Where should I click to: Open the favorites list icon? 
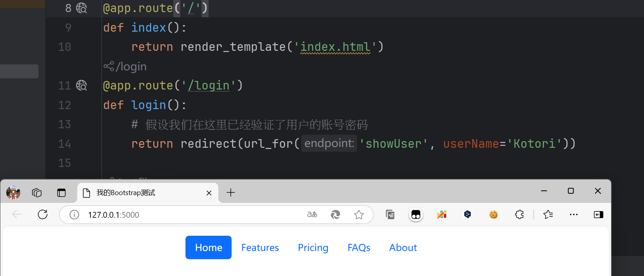[548, 215]
